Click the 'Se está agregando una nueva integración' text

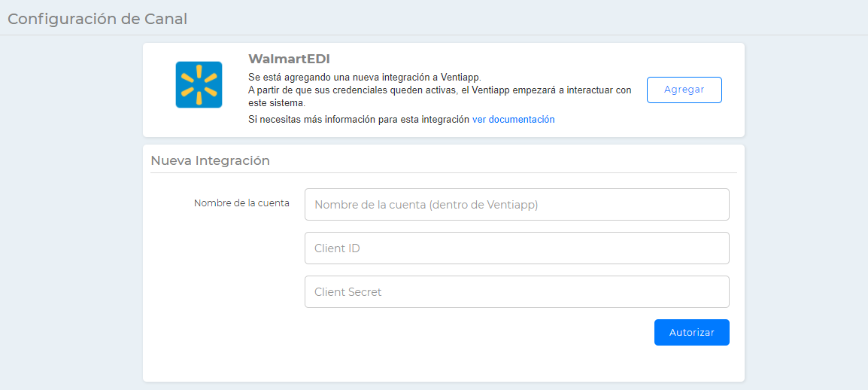coord(364,77)
